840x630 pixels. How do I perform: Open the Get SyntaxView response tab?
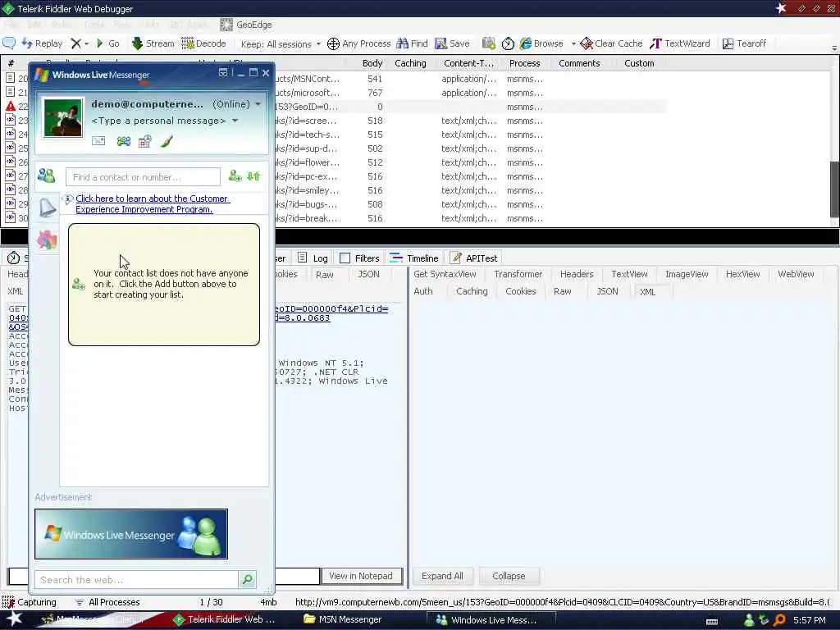pos(445,274)
